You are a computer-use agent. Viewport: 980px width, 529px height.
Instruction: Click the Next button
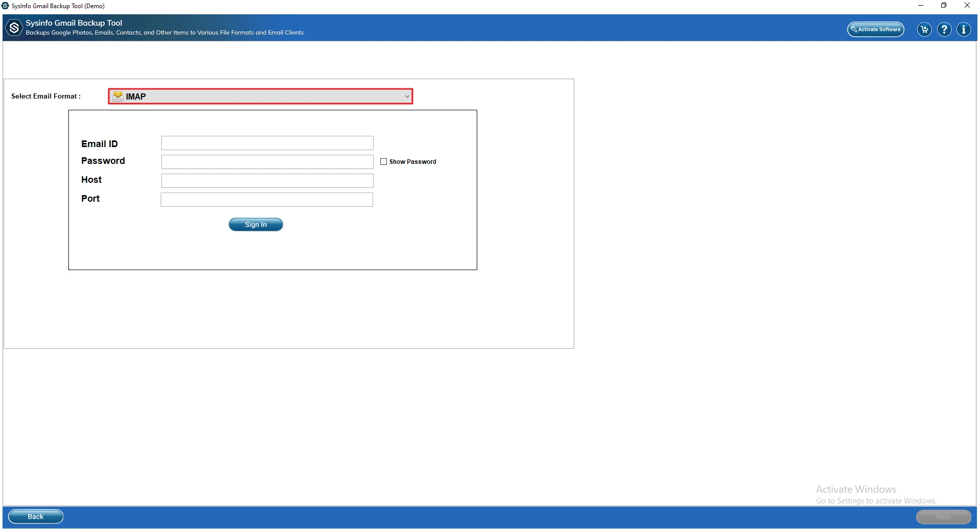[942, 516]
